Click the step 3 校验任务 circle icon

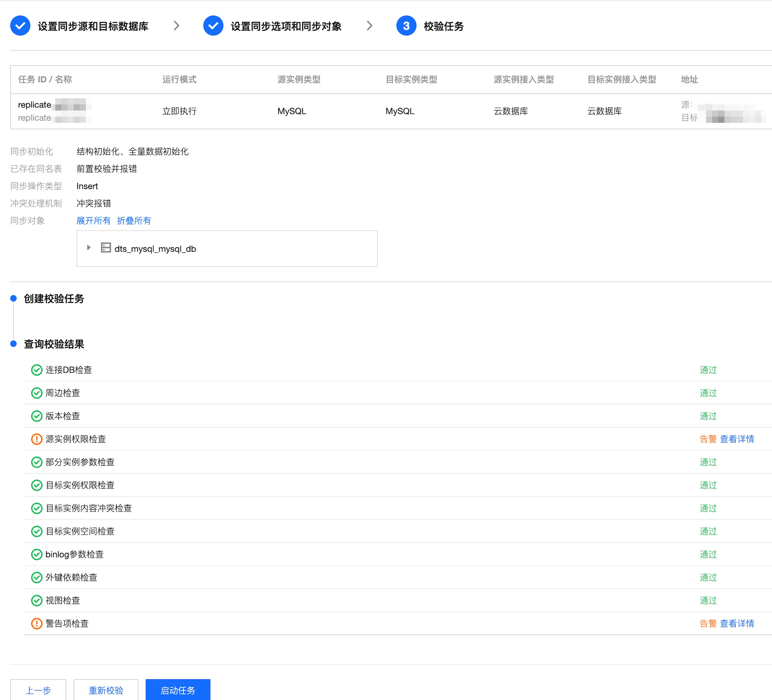[x=406, y=26]
